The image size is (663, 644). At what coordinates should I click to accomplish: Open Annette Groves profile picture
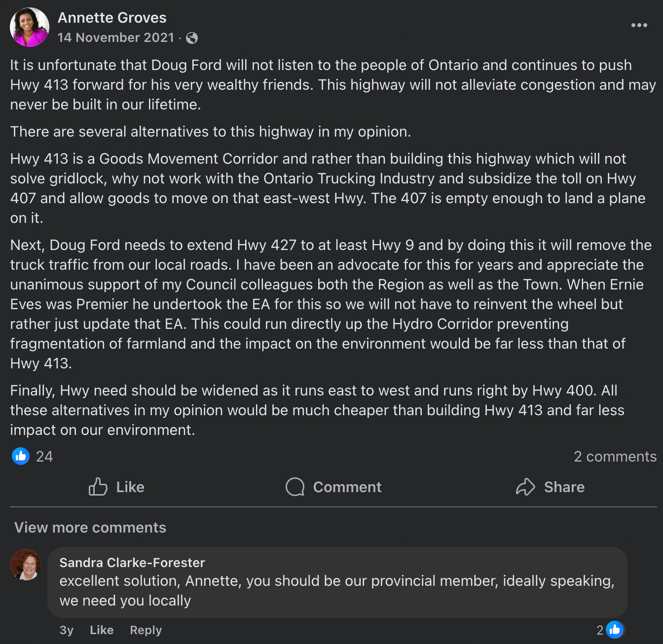coord(30,27)
